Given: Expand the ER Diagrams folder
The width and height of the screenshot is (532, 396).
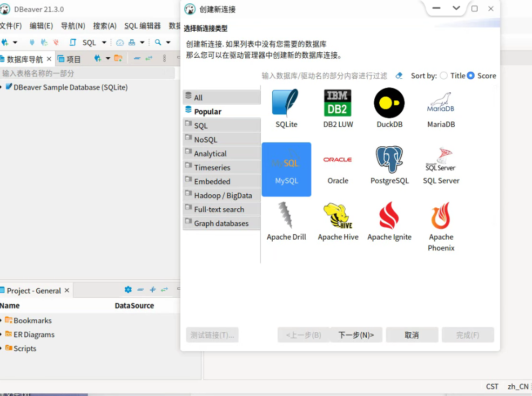Looking at the screenshot, I should 1,334.
